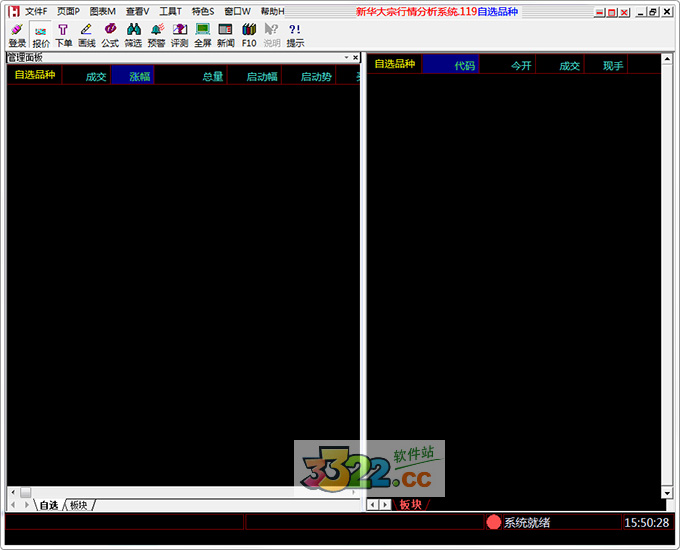Open the 文件F menu

click(36, 11)
